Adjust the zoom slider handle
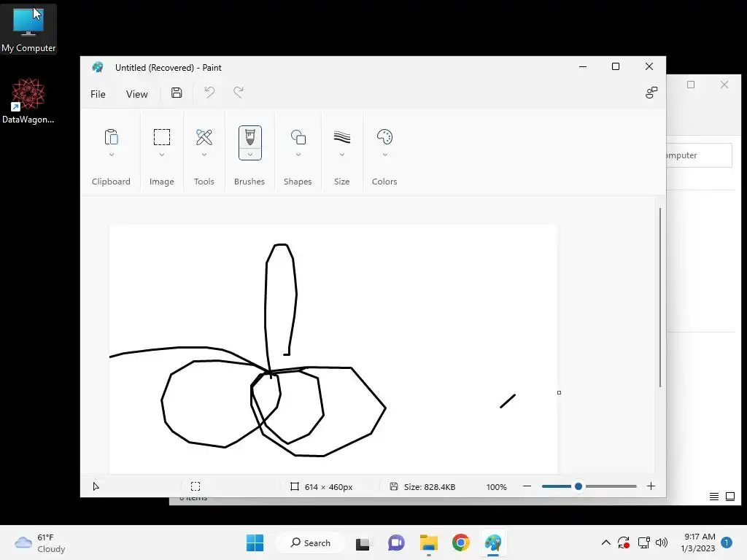The image size is (747, 560). point(578,486)
